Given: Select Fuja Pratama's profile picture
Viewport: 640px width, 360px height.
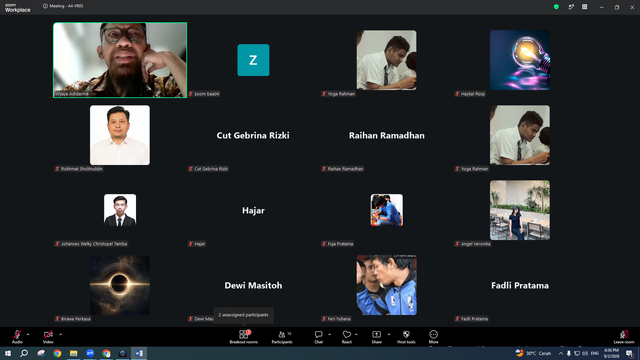Looking at the screenshot, I should [x=387, y=210].
